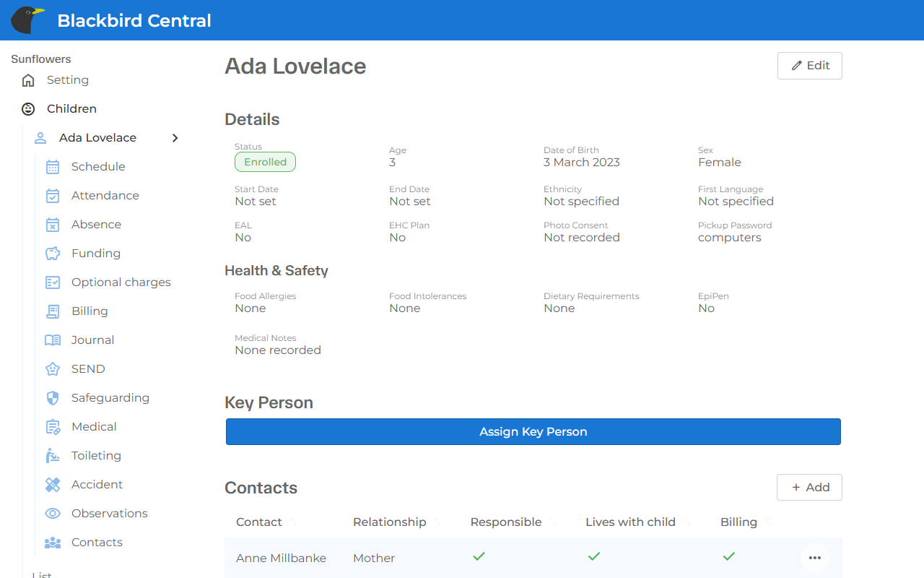Open Funding via the piggy bank icon

(x=53, y=254)
